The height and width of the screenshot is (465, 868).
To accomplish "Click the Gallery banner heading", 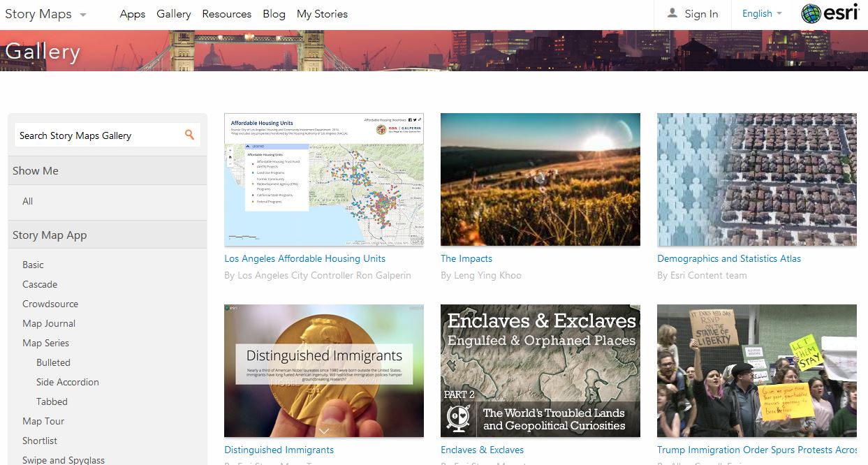I will tap(43, 52).
